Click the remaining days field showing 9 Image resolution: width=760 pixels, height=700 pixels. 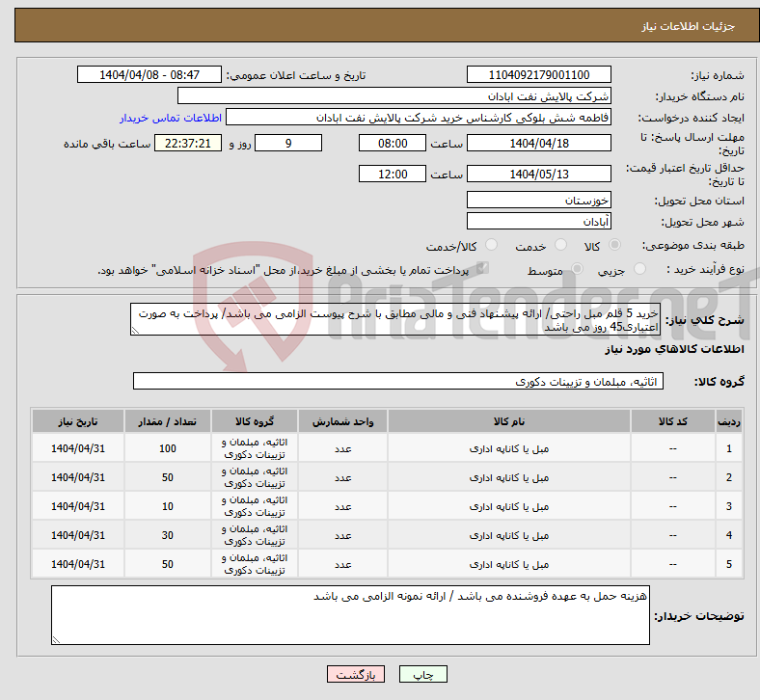tap(288, 143)
